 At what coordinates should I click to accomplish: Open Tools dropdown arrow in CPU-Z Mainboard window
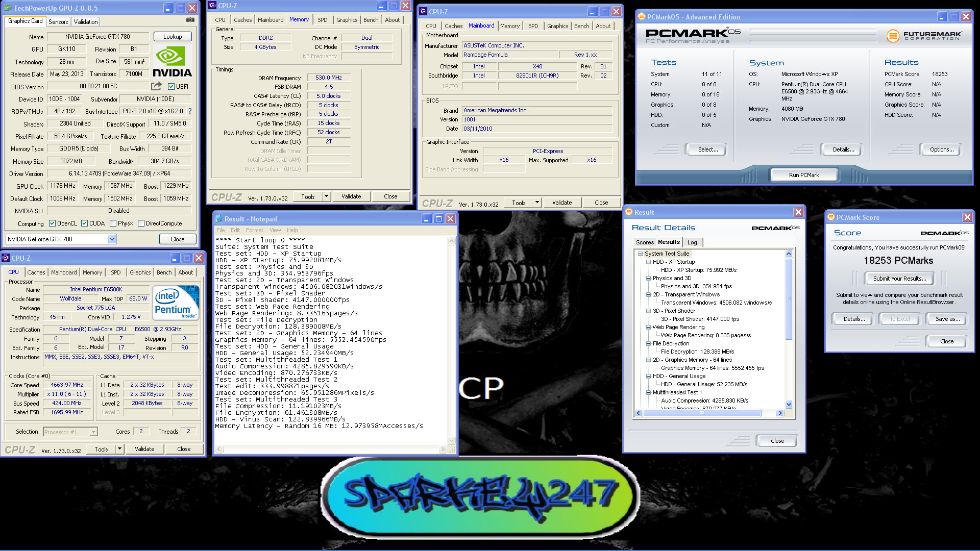[x=537, y=203]
